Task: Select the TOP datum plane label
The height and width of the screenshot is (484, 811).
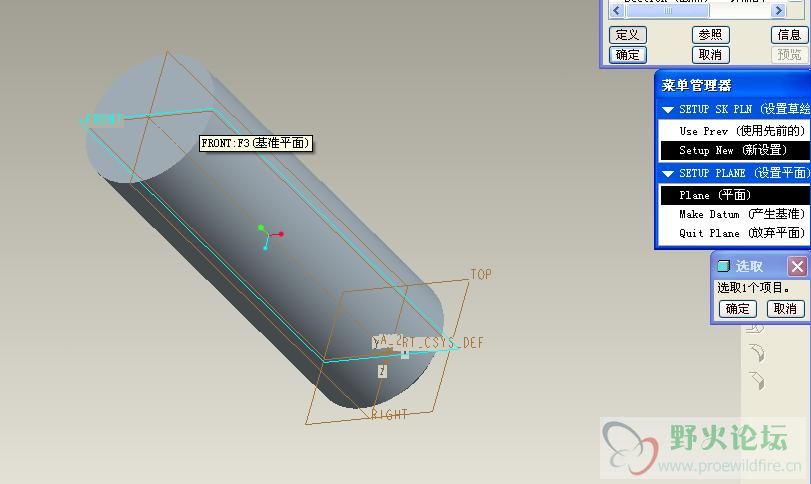Action: pyautogui.click(x=480, y=274)
